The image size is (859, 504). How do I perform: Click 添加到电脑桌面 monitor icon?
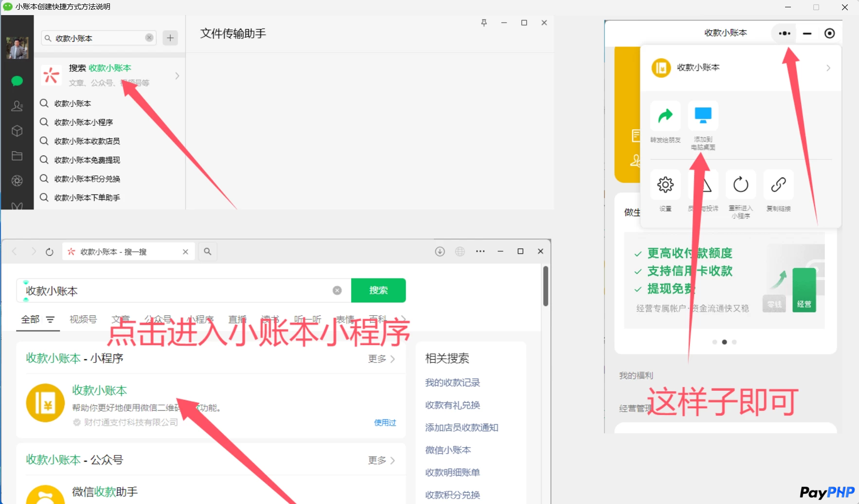coord(703,116)
